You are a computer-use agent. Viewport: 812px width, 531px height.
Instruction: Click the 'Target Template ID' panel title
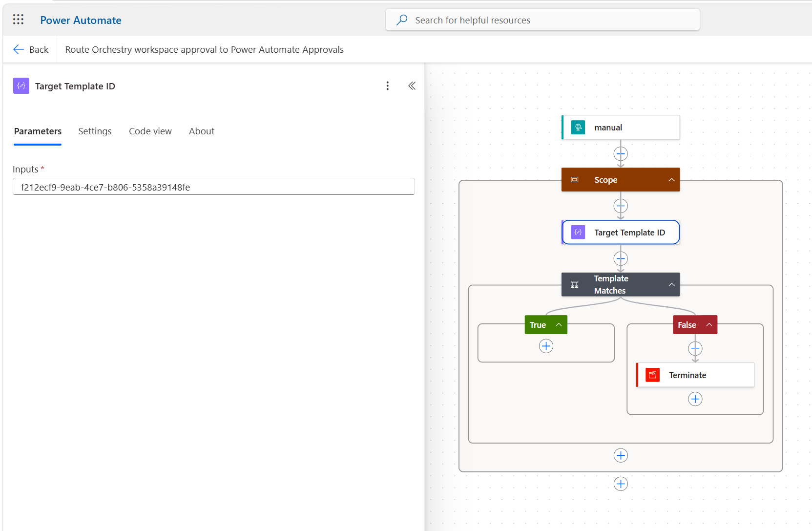75,86
